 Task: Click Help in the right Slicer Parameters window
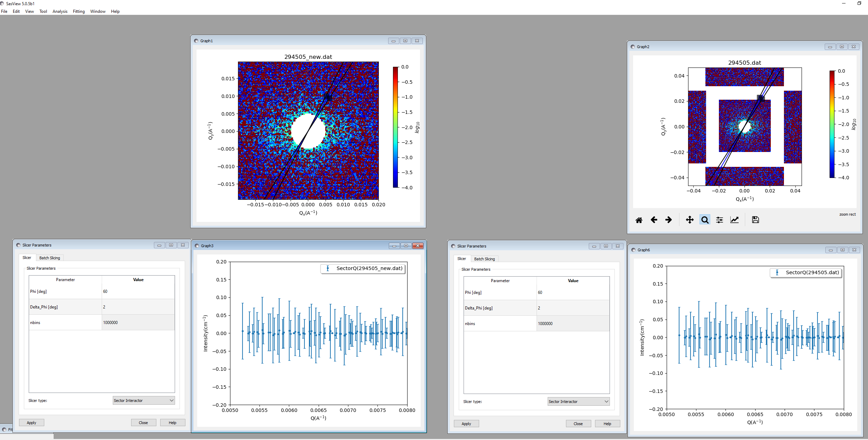coord(607,423)
